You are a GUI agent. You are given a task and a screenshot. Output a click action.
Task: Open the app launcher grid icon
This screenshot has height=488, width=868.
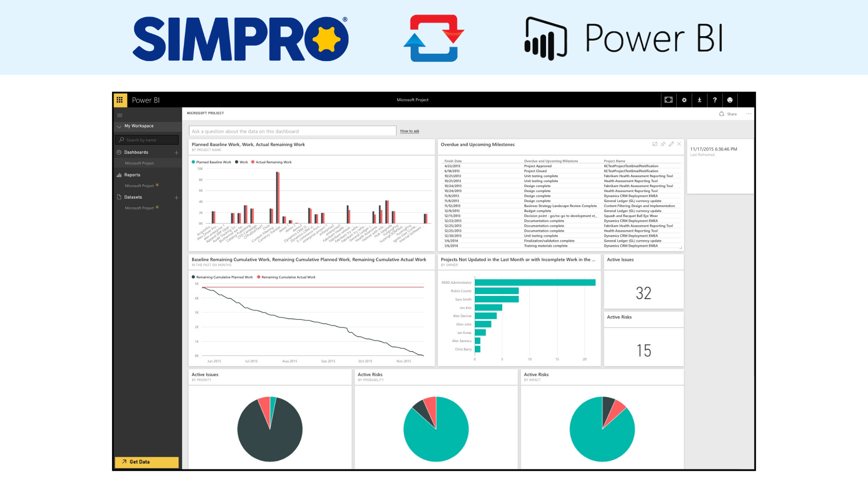coord(120,100)
